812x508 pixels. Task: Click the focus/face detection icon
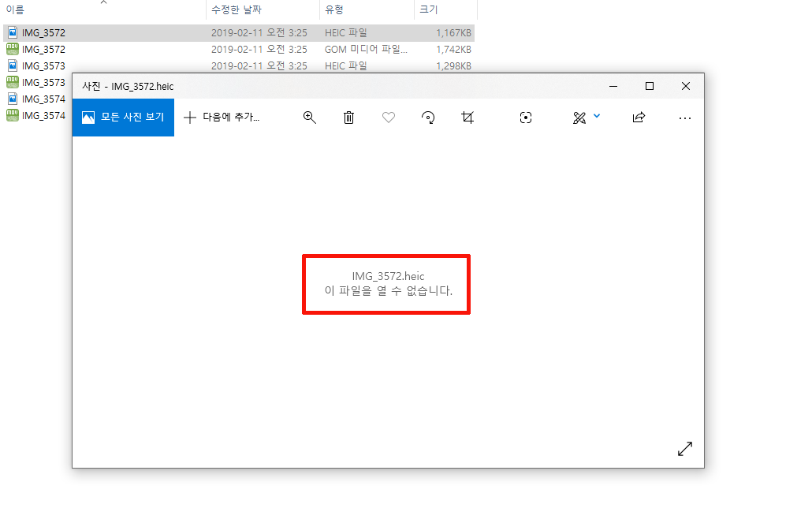(526, 118)
